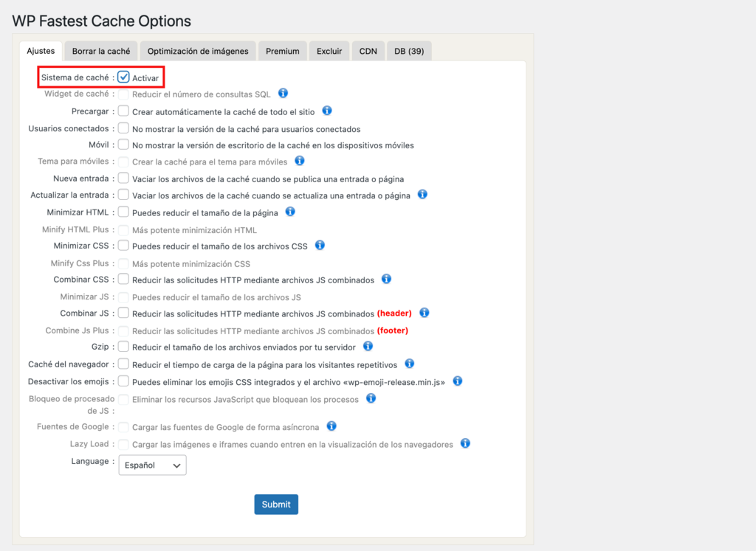The image size is (756, 551).
Task: Show info for Actualizar la entrada
Action: coord(422,194)
